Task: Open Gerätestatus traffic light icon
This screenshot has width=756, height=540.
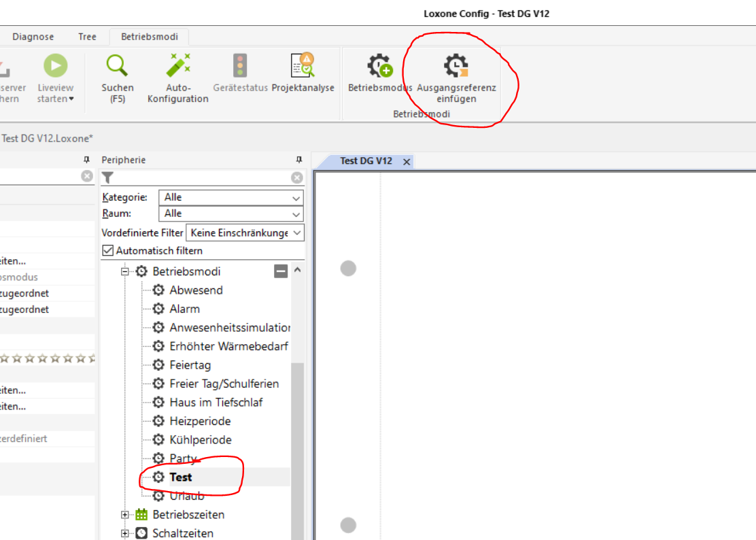Action: 240,66
